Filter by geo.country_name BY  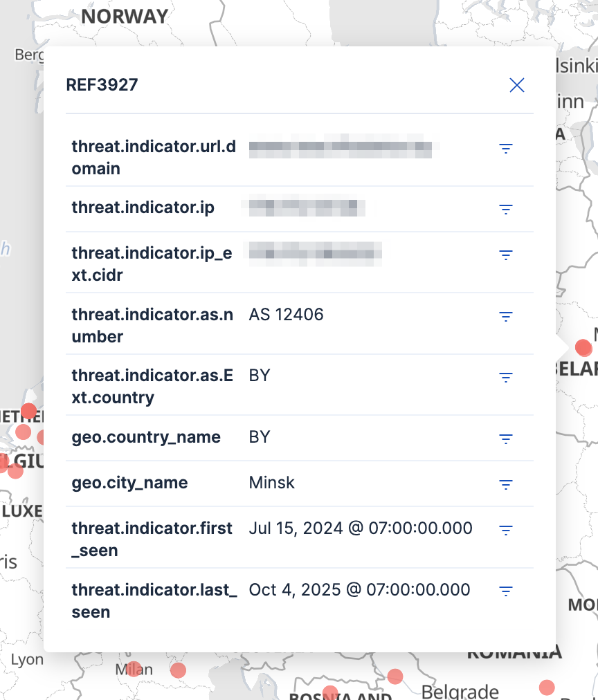506,438
